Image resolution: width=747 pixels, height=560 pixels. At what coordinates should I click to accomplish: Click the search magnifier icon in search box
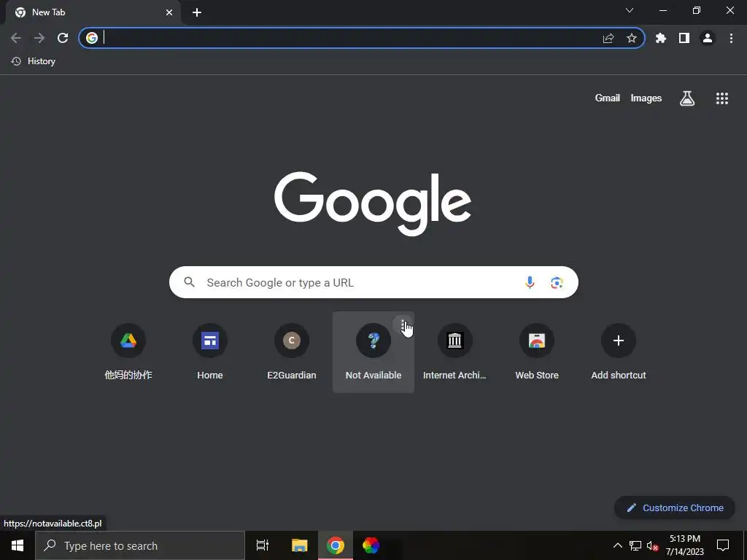189,282
